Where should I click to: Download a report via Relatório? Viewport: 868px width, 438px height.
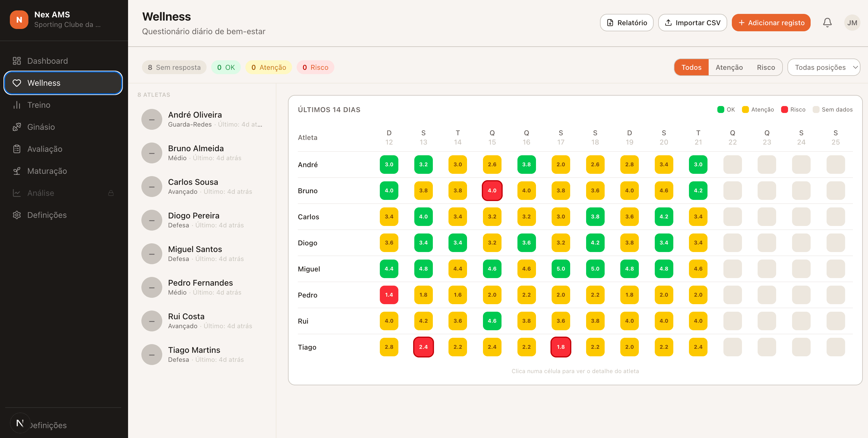626,23
